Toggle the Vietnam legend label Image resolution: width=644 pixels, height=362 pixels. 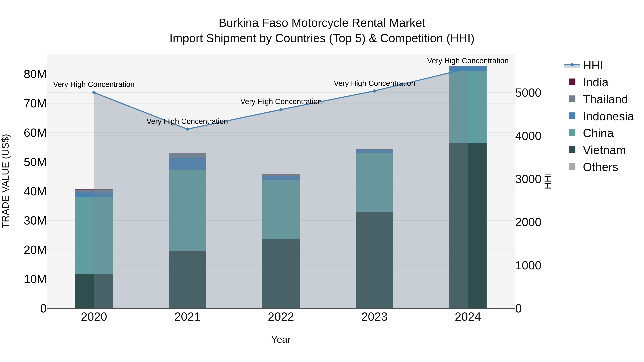tap(604, 150)
